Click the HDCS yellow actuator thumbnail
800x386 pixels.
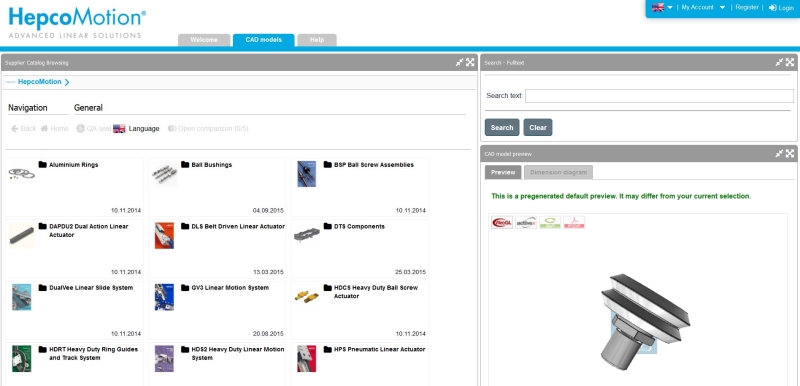(x=307, y=296)
